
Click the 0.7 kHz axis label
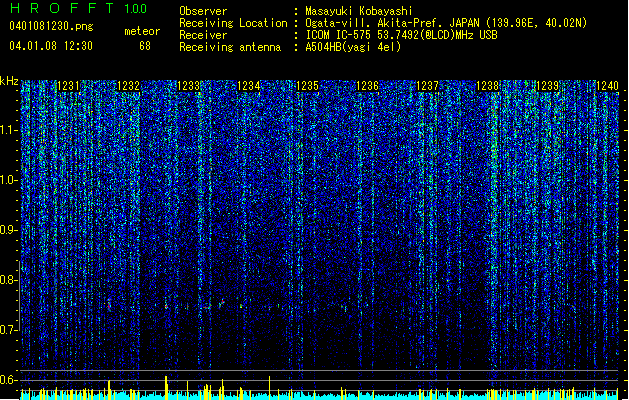pyautogui.click(x=9, y=330)
